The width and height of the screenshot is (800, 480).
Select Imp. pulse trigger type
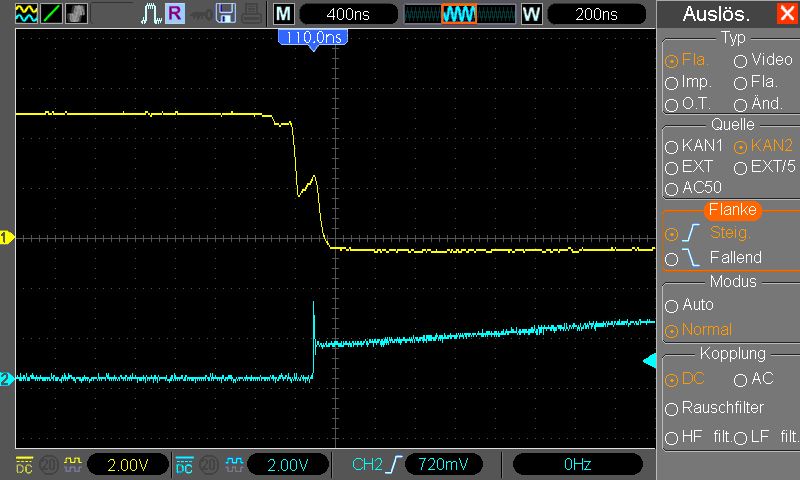coord(688,82)
